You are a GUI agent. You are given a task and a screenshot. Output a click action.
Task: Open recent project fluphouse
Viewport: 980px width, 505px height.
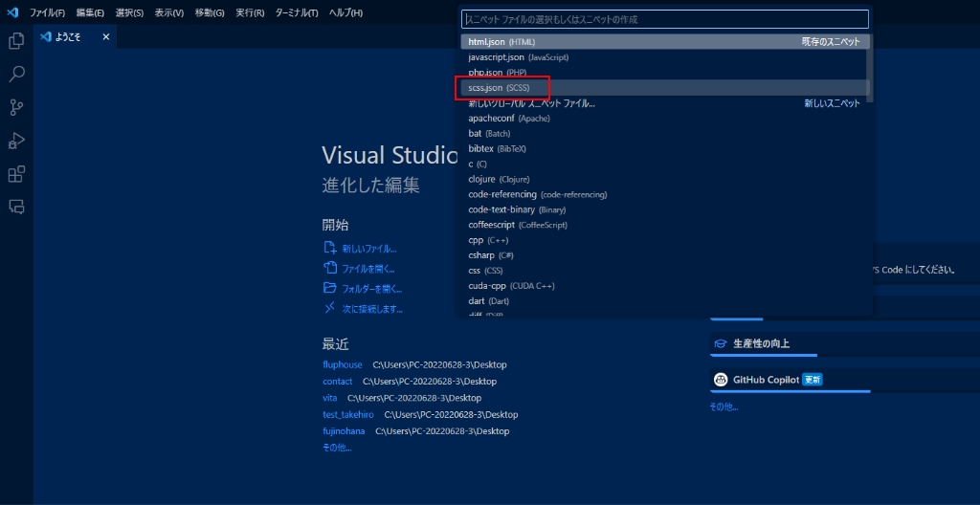click(343, 364)
